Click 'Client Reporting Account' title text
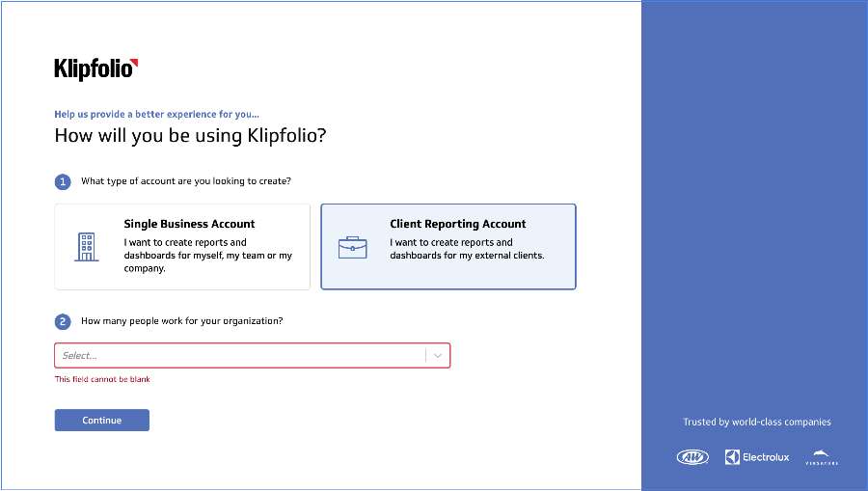 coord(458,224)
